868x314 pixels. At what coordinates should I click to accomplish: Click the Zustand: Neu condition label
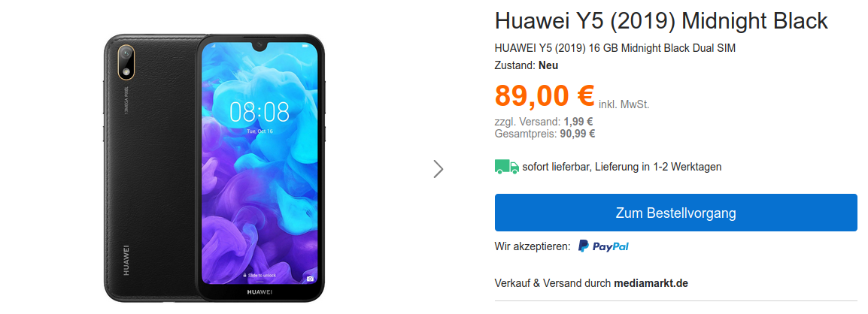tap(527, 65)
